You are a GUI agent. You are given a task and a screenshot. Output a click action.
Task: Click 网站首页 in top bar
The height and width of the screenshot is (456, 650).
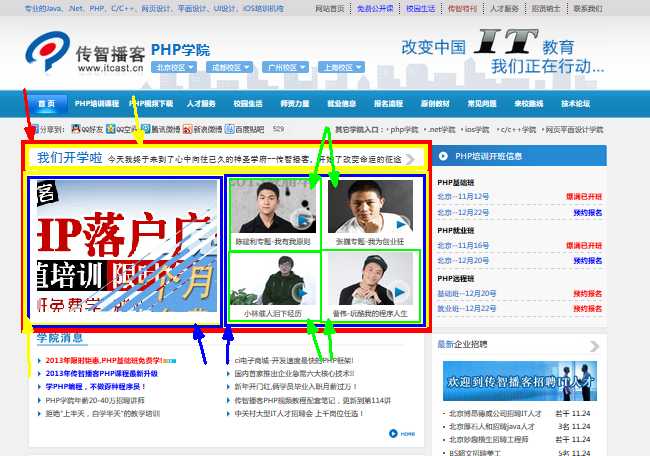tap(330, 8)
